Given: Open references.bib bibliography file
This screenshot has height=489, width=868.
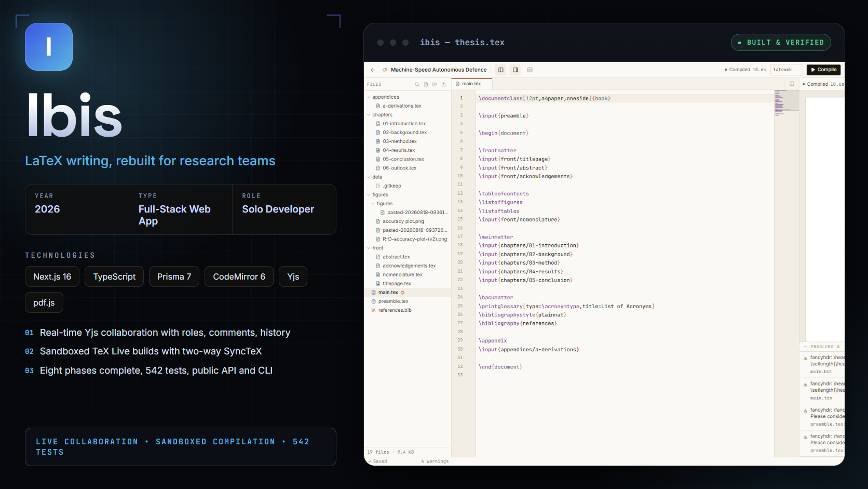Looking at the screenshot, I should 408,310.
